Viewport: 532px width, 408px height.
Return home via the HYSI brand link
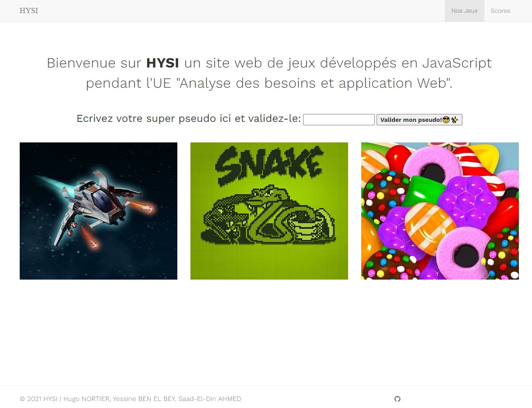(x=28, y=11)
